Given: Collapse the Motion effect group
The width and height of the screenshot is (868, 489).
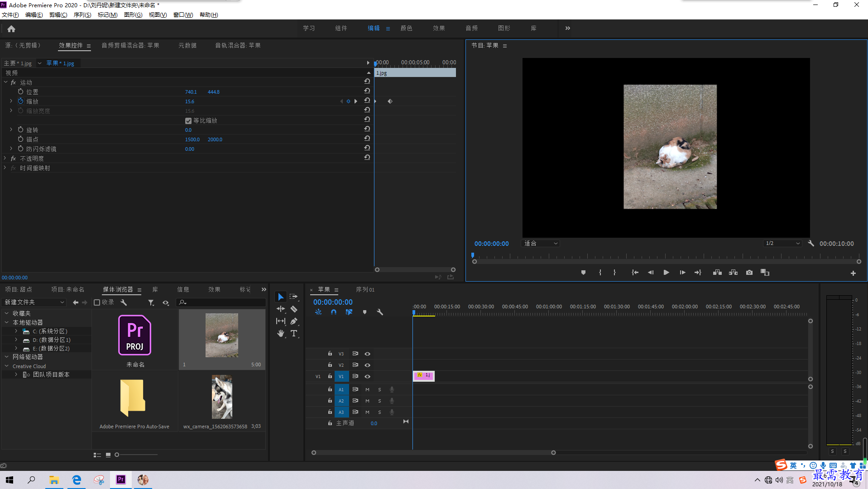Looking at the screenshot, I should 5,82.
